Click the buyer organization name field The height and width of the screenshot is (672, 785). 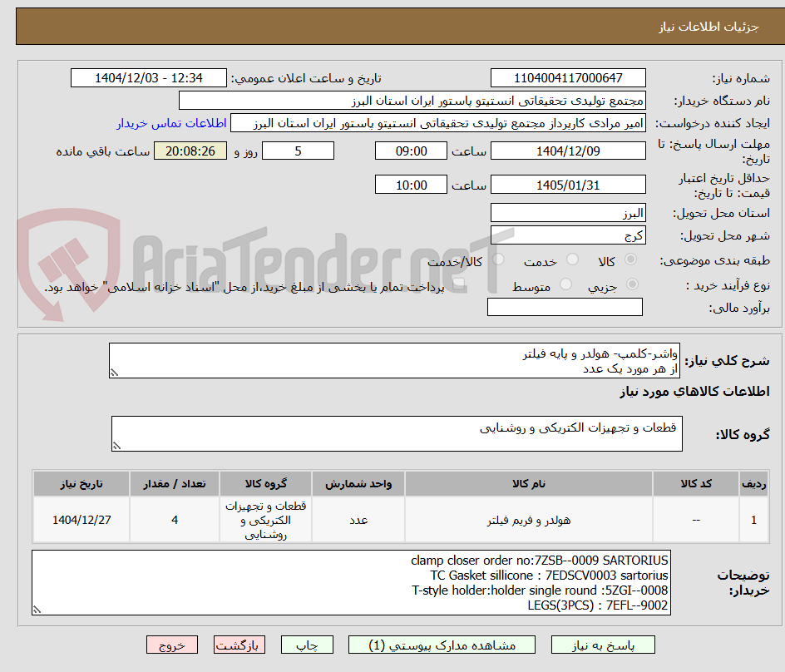click(x=412, y=101)
